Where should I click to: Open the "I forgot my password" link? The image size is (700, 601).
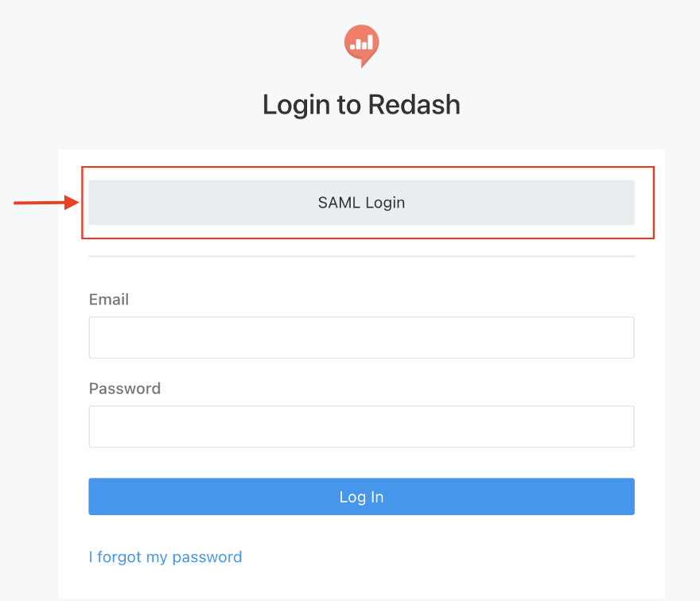[x=165, y=557]
